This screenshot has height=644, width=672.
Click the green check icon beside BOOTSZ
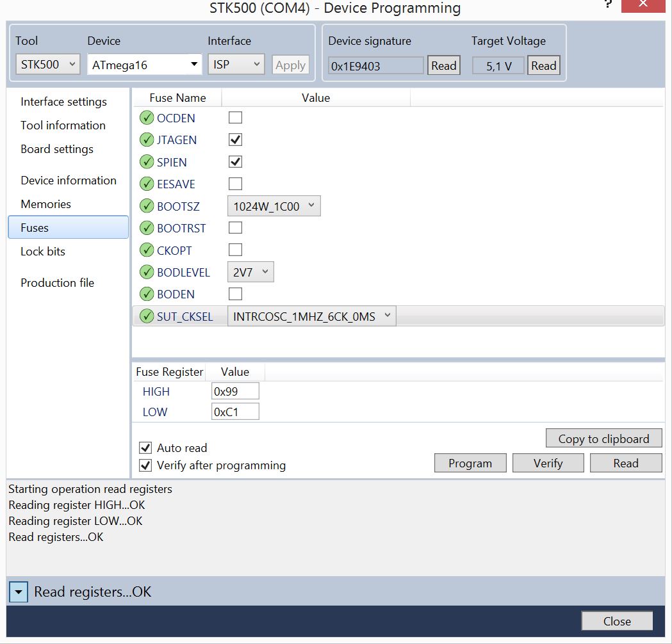click(x=147, y=206)
